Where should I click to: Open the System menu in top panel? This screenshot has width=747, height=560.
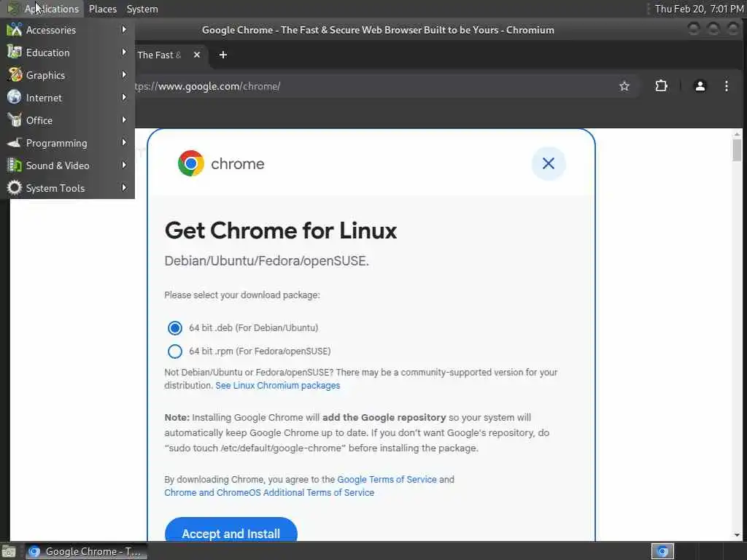point(142,9)
